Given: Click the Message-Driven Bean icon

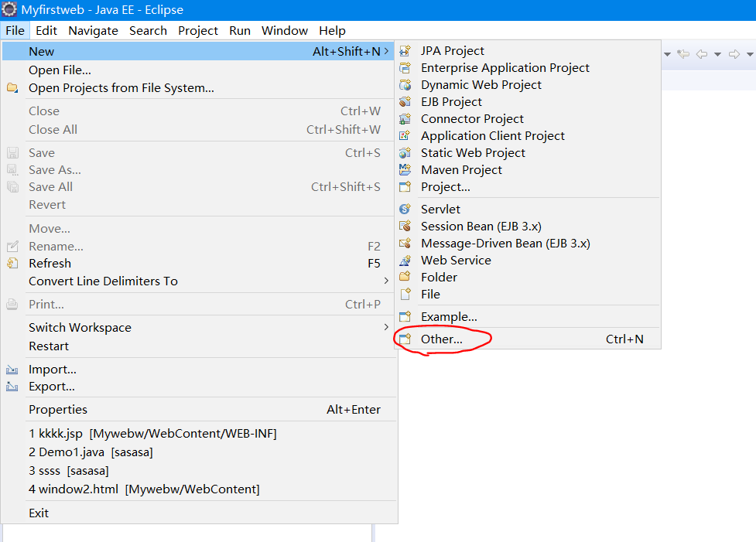Looking at the screenshot, I should (x=405, y=244).
